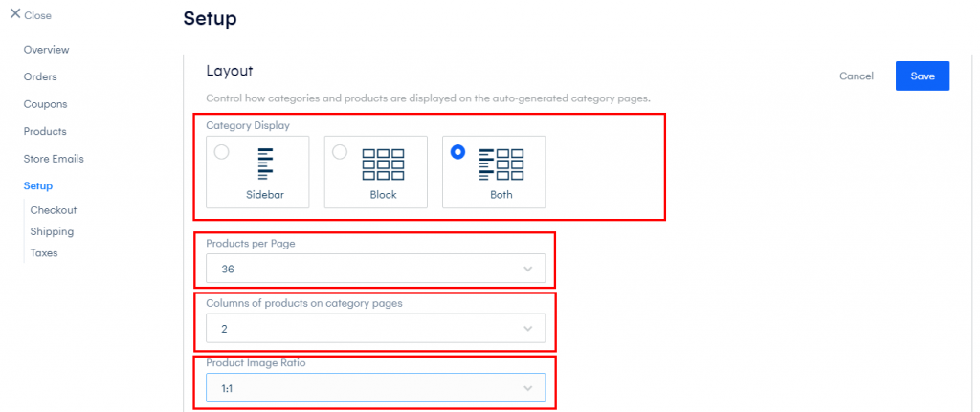Open the Products per Page dropdown
The height and width of the screenshot is (412, 980).
(x=375, y=269)
